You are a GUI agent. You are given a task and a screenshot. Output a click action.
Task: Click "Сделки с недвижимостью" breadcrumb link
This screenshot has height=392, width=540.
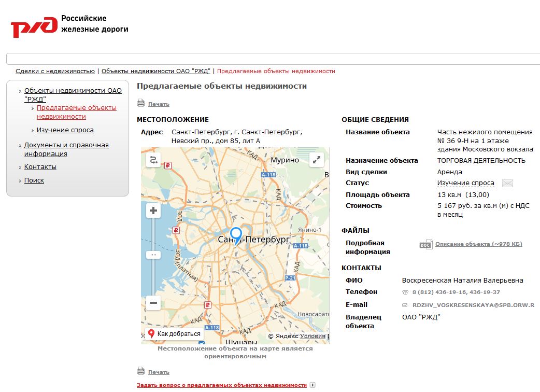click(x=55, y=71)
